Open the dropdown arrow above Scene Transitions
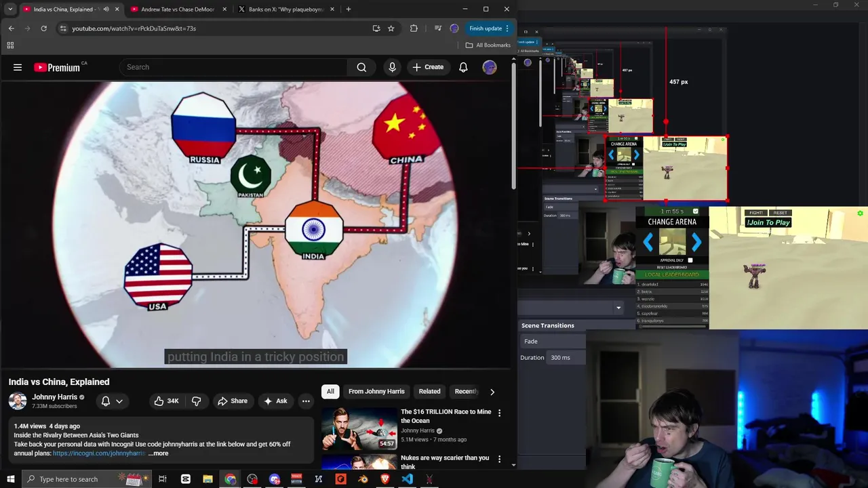This screenshot has width=868, height=488. click(618, 308)
